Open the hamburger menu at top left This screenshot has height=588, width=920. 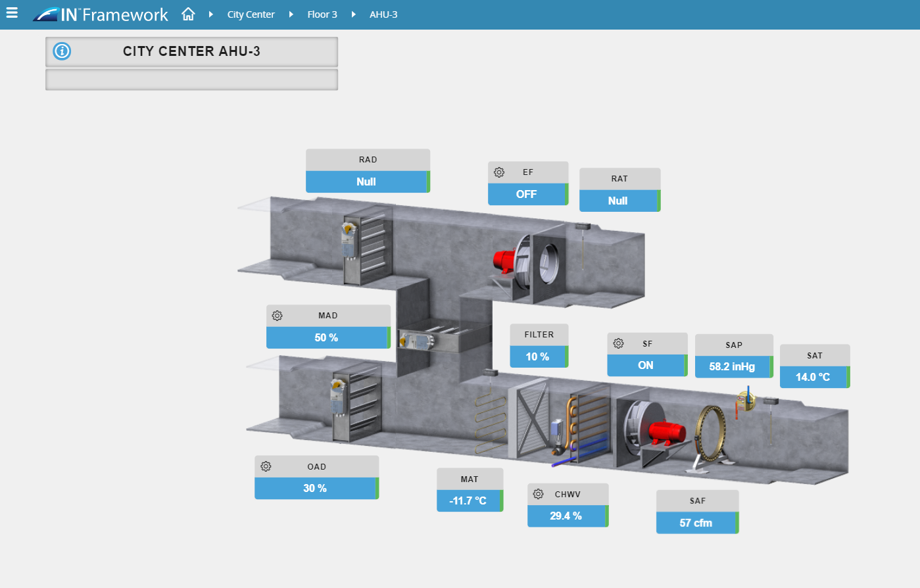tap(12, 12)
